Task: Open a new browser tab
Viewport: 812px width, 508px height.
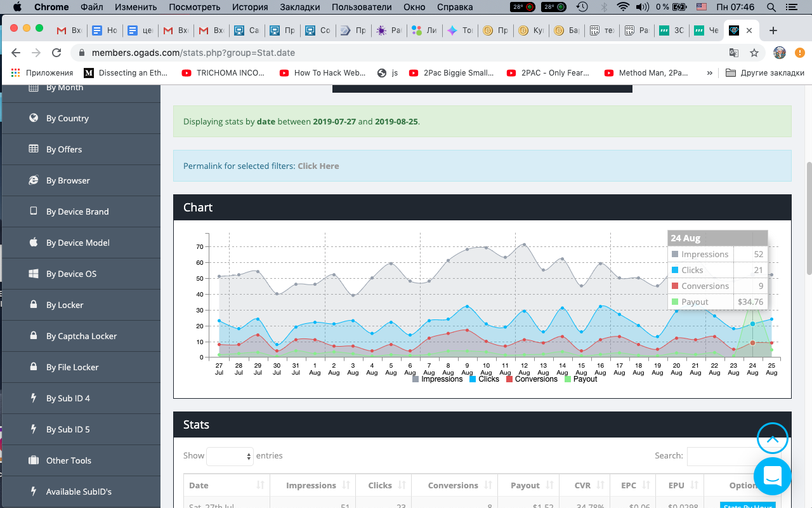Action: coord(773,30)
